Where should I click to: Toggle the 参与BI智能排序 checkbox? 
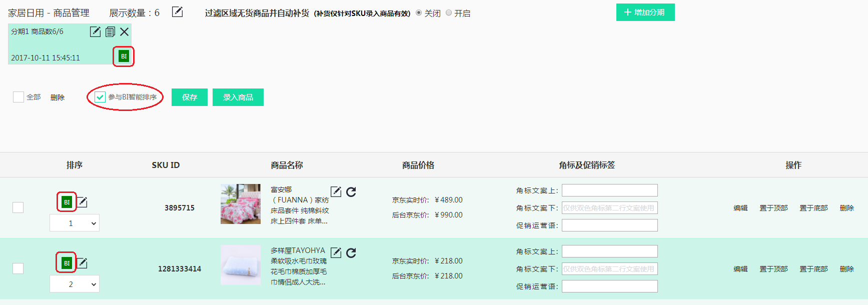click(x=100, y=97)
